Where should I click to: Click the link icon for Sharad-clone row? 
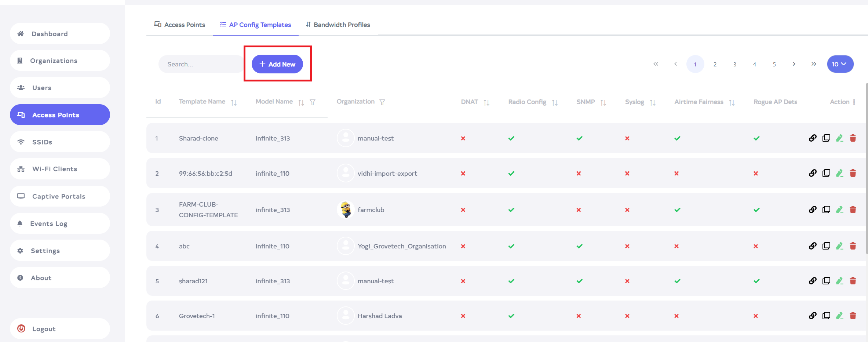[x=813, y=138]
